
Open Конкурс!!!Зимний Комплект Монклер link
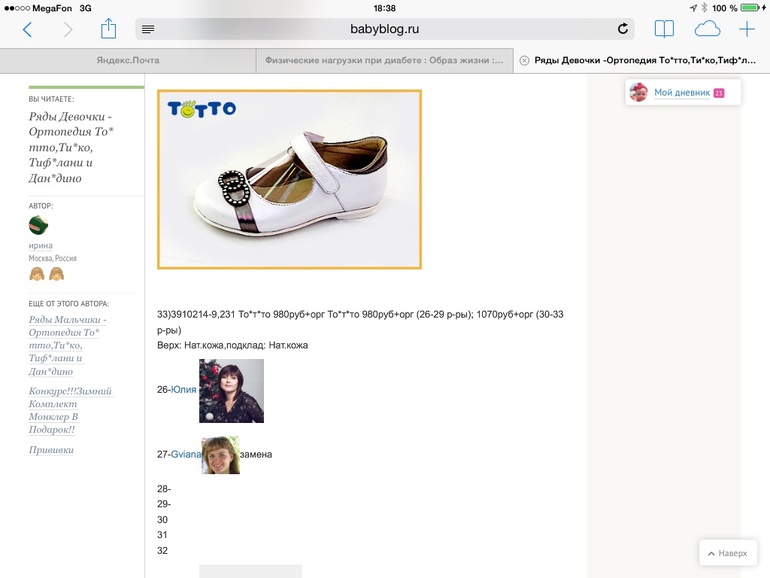(70, 410)
